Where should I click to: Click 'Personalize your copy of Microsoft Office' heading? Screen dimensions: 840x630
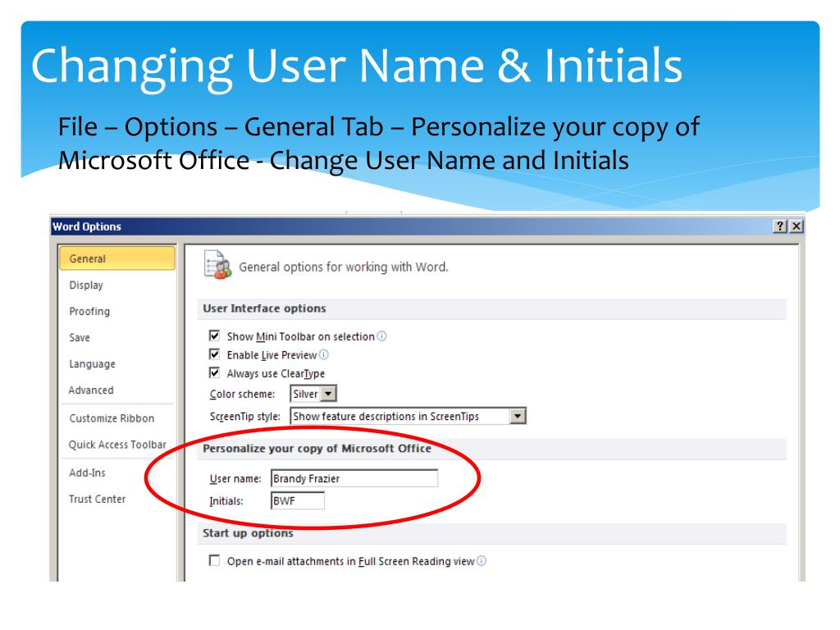coord(317,449)
